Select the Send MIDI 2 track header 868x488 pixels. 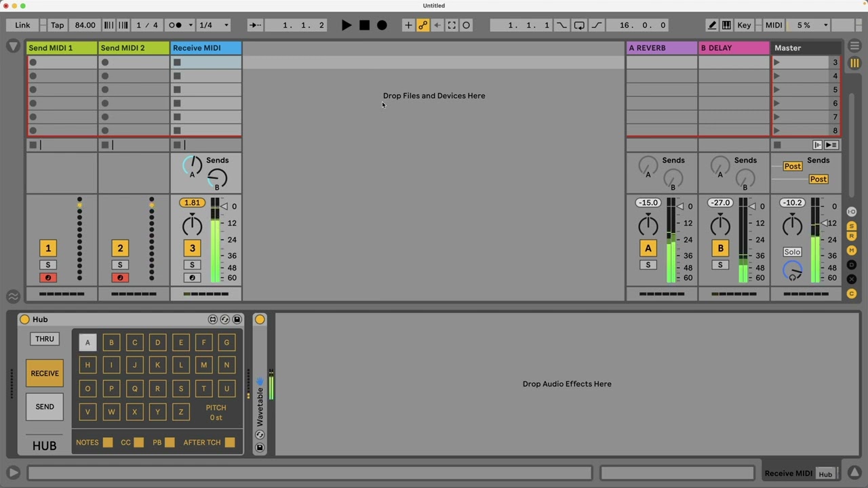tap(134, 48)
